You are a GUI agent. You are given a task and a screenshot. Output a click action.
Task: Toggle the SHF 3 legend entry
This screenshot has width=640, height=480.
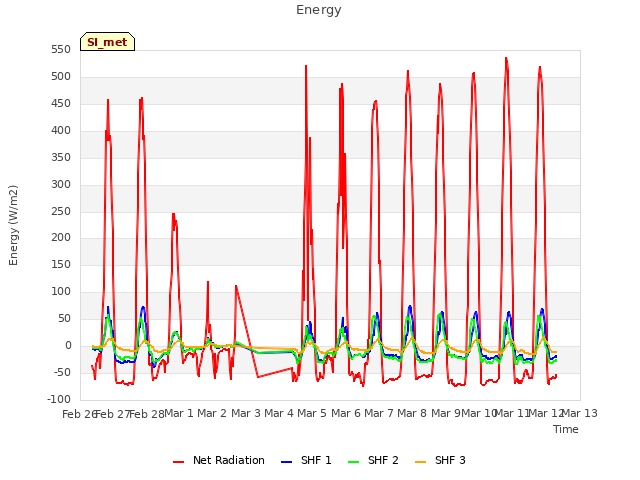[440, 460]
